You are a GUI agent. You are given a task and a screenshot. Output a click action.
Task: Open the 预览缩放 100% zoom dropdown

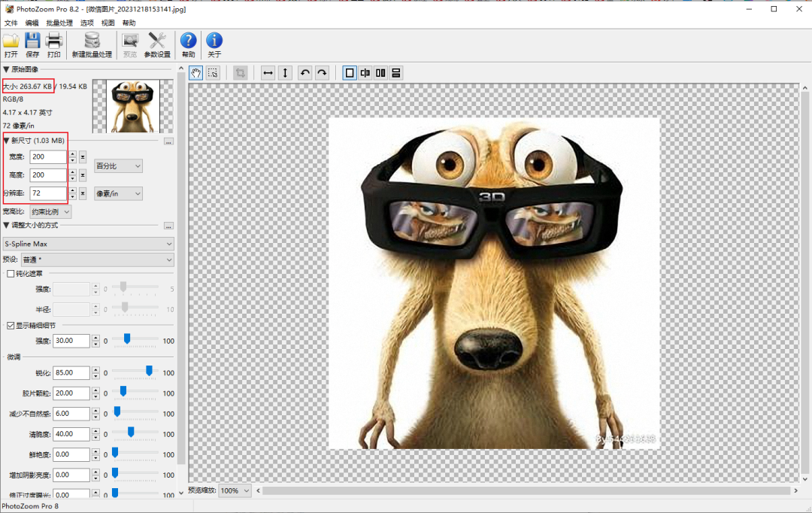click(x=235, y=490)
